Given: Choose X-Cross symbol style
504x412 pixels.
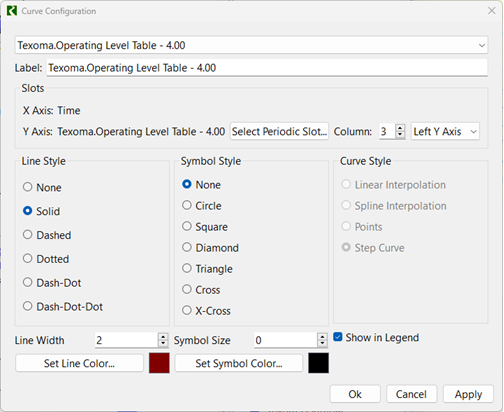Looking at the screenshot, I should [206, 311].
